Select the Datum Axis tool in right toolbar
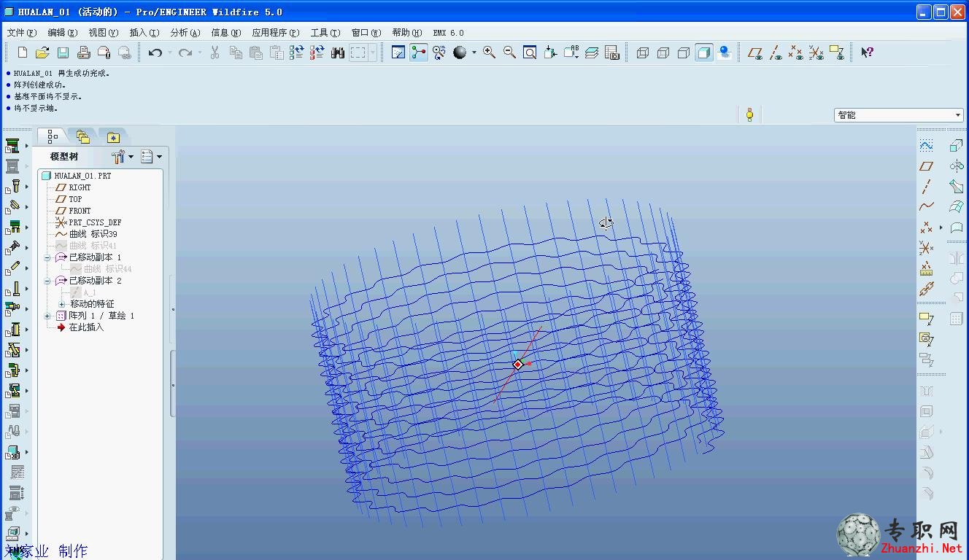Screen dimensions: 969x560 pyautogui.click(x=926, y=187)
